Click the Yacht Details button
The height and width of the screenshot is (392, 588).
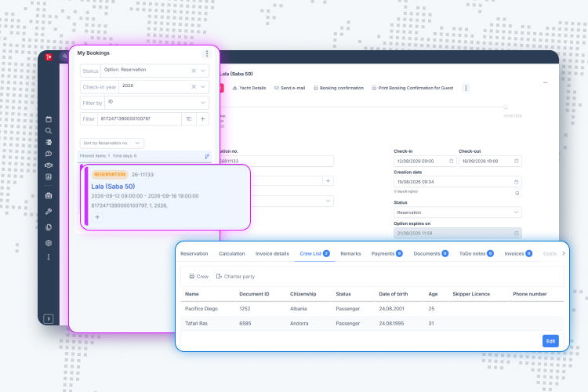pos(249,88)
